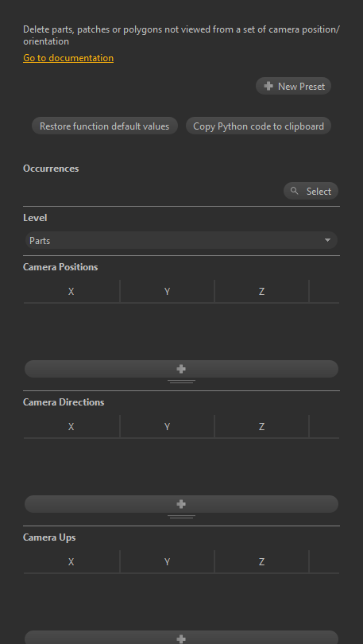This screenshot has width=363, height=644.
Task: Open the Level dropdown showing Parts
Action: 181,240
